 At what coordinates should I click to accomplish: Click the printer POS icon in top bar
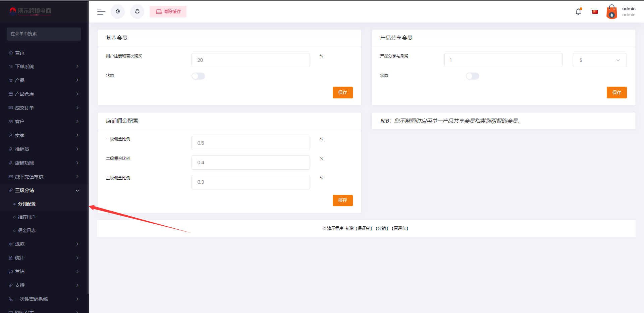(x=137, y=12)
